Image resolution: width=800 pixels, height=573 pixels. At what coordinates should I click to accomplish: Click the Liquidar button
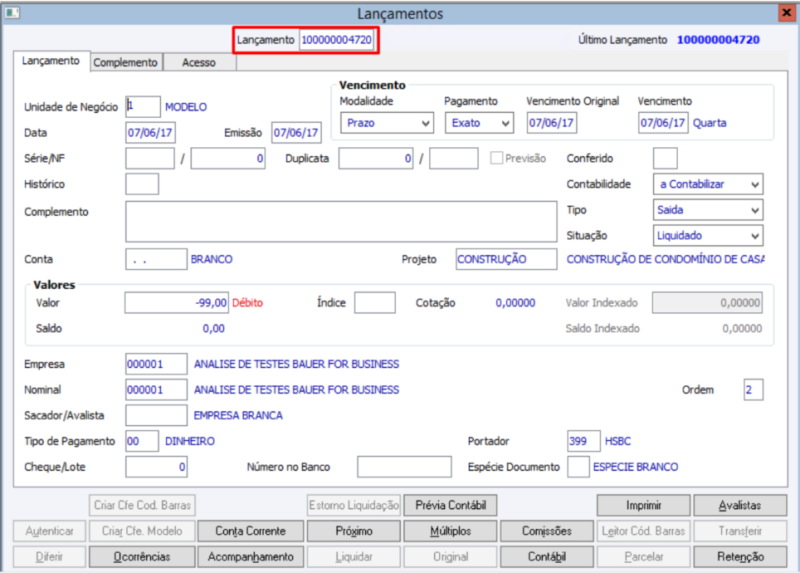pos(354,556)
